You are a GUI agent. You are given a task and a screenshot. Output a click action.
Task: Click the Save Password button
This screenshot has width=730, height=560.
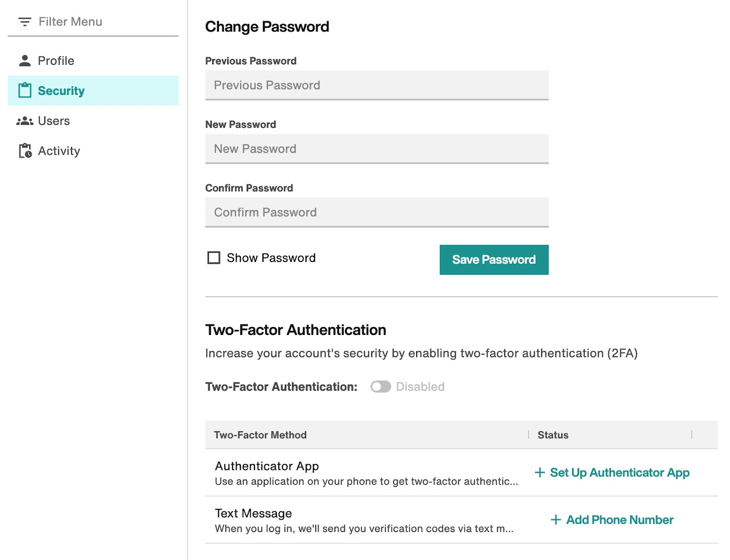tap(494, 260)
